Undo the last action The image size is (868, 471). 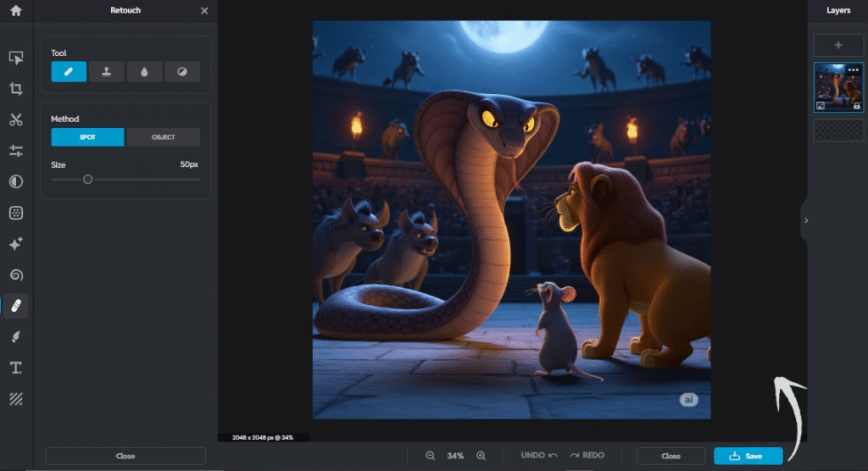[x=538, y=455]
